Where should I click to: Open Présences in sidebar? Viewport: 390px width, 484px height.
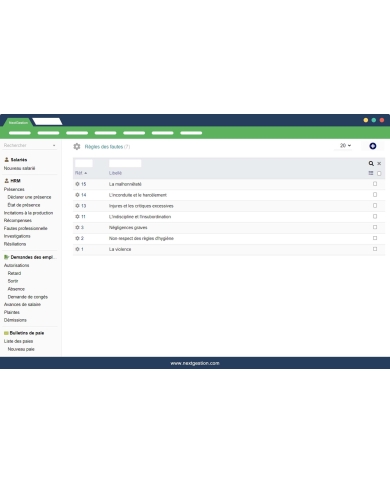tap(14, 189)
